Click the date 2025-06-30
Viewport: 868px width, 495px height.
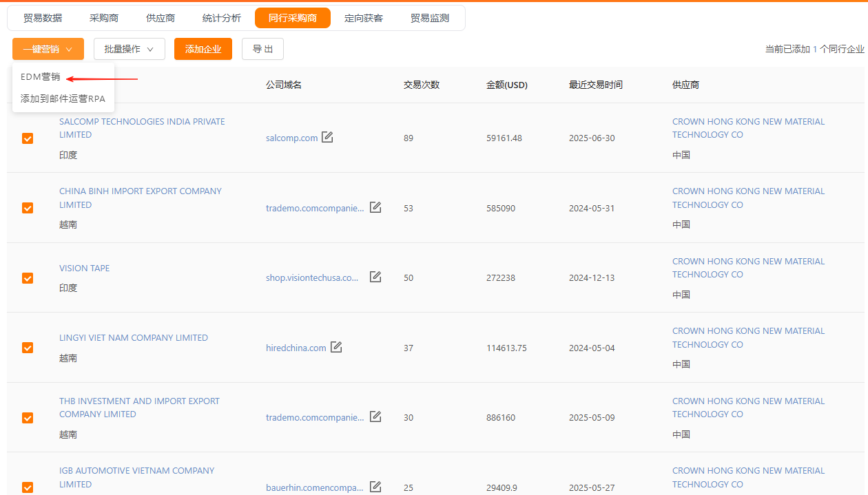coord(592,138)
